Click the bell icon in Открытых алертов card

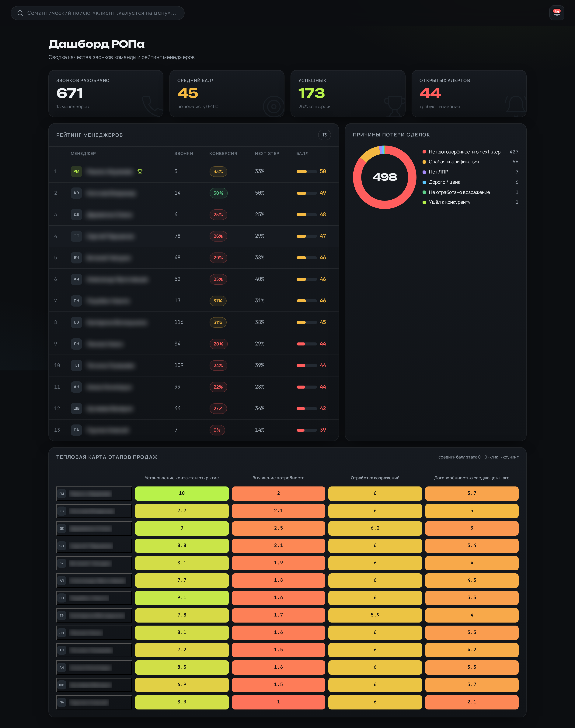[515, 106]
